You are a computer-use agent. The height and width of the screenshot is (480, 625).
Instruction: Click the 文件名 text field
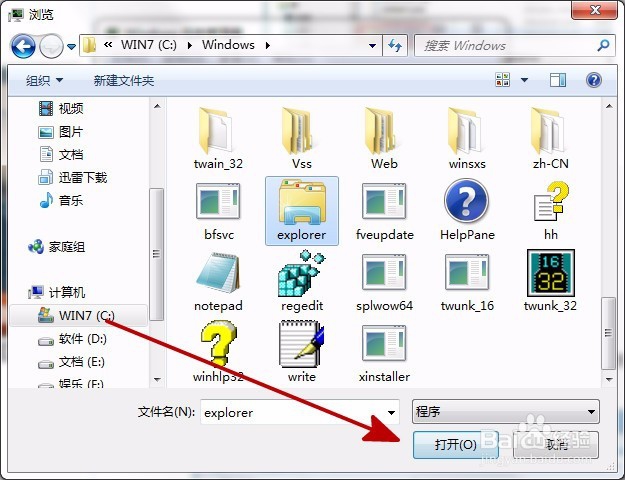[x=293, y=412]
